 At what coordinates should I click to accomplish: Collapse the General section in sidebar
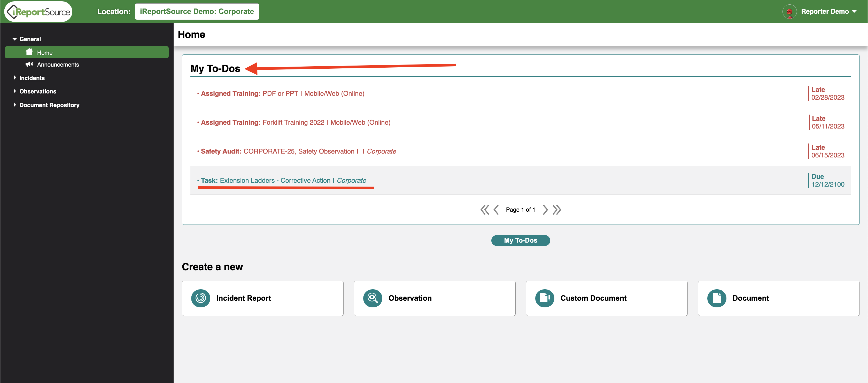14,39
